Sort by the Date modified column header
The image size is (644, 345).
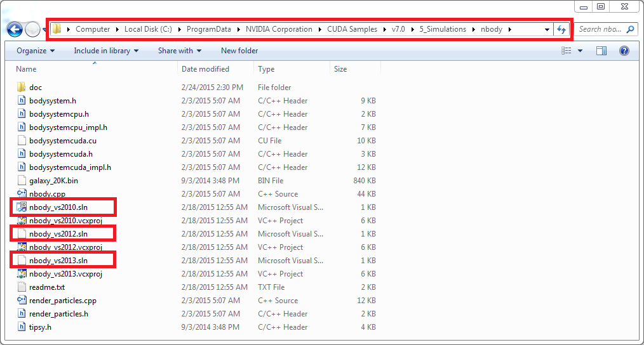[x=205, y=69]
